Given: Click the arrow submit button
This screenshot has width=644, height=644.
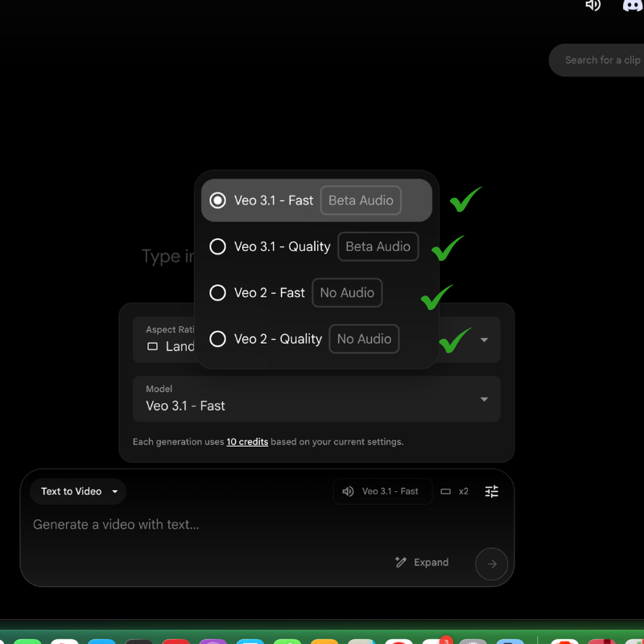Looking at the screenshot, I should coord(491,564).
